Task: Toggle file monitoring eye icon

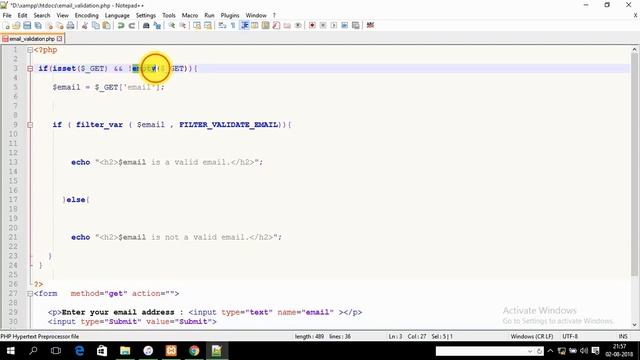Action: (x=298, y=25)
